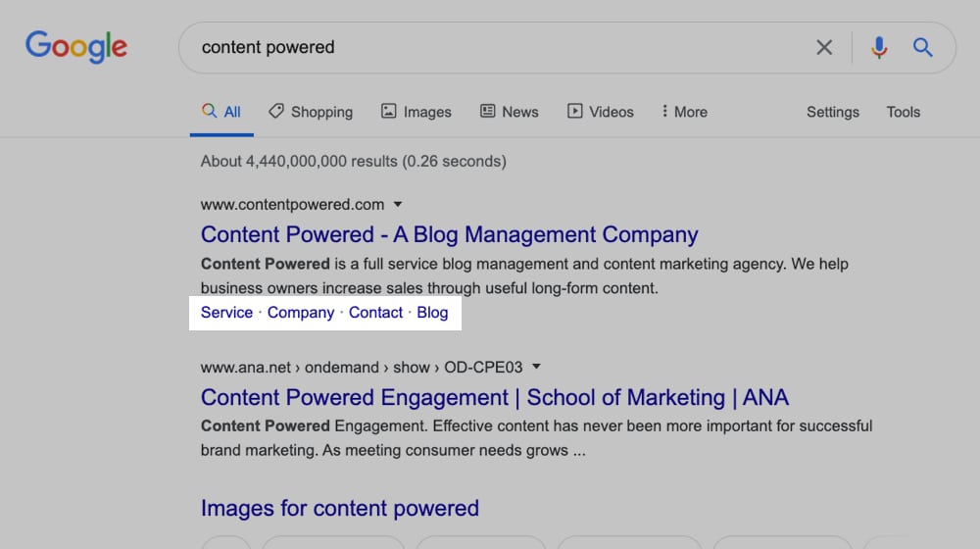Switch to the Shopping tab
This screenshot has width=980, height=549.
point(311,112)
